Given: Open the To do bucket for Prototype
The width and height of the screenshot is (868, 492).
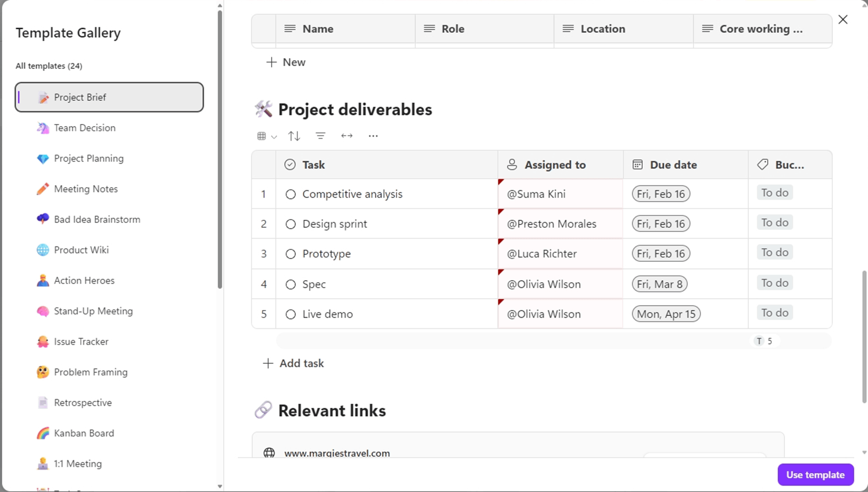Looking at the screenshot, I should (x=775, y=252).
